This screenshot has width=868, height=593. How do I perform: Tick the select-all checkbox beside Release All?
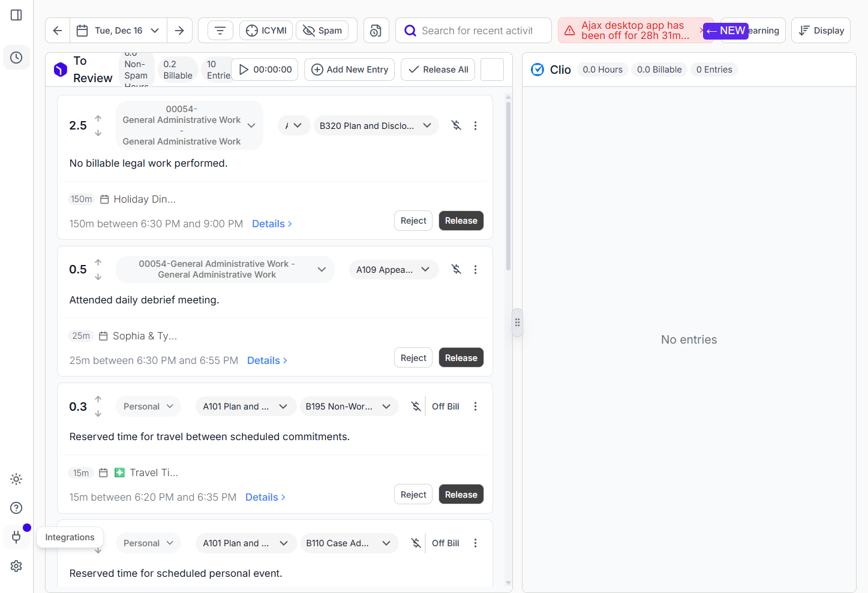492,70
